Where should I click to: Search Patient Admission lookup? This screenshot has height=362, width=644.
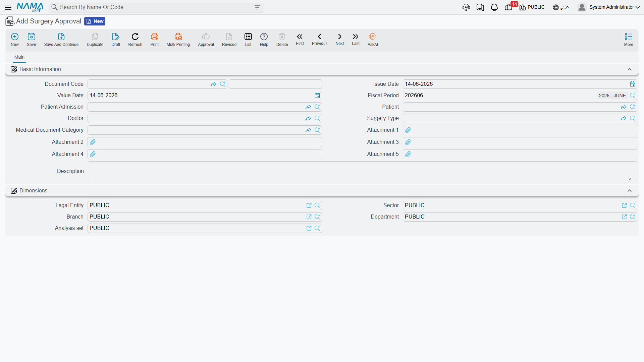[x=317, y=107]
